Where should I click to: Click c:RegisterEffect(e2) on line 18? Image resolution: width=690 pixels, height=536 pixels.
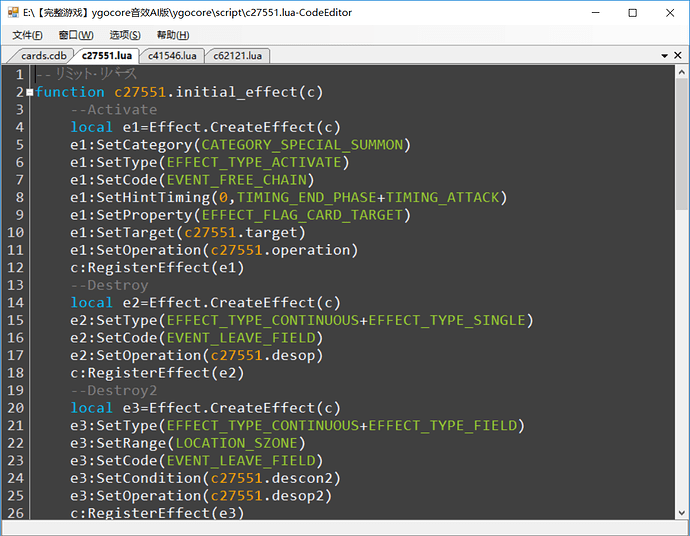coord(157,373)
